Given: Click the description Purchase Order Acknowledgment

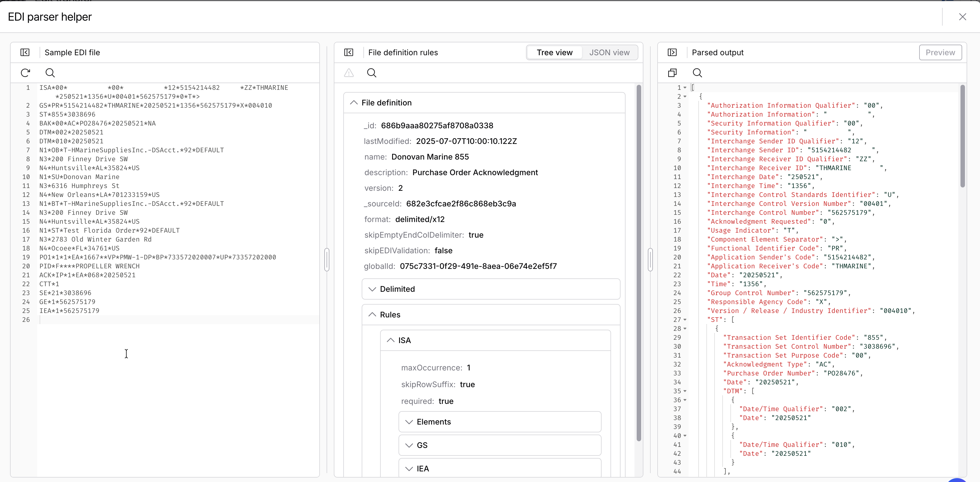Looking at the screenshot, I should pos(475,173).
